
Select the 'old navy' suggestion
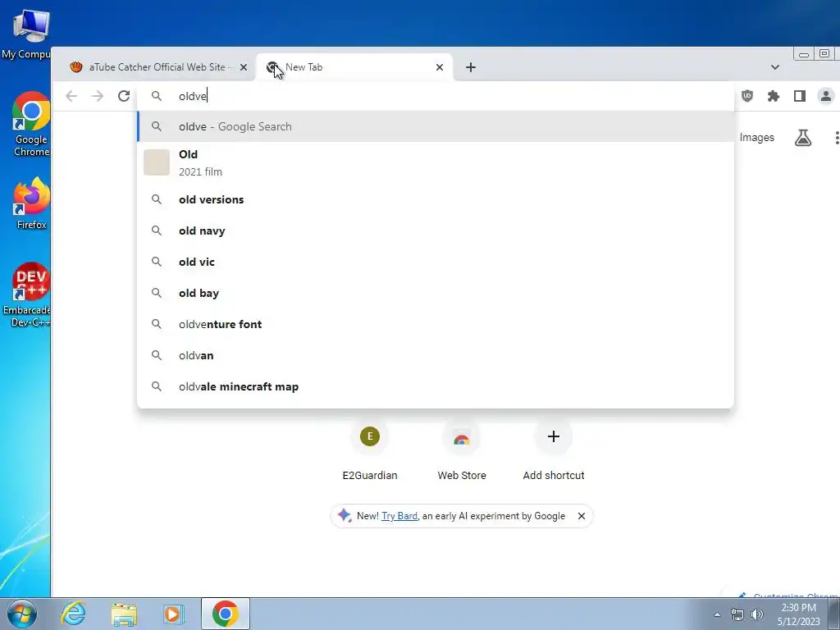coord(435,231)
